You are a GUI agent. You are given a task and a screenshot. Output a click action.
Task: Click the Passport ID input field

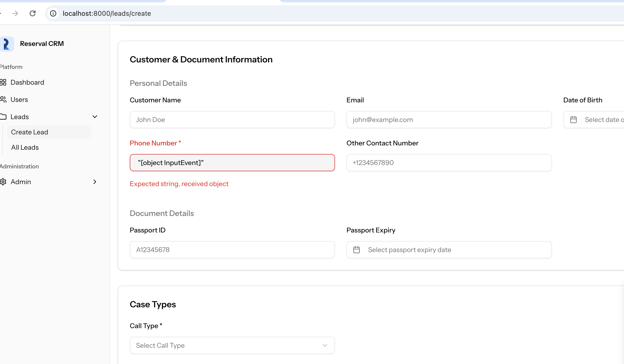pos(232,250)
